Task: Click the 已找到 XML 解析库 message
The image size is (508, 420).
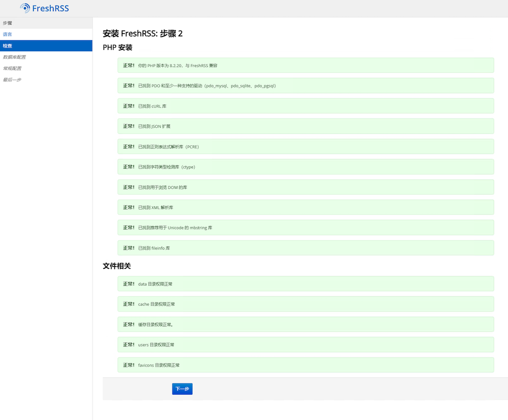Action: [305, 207]
